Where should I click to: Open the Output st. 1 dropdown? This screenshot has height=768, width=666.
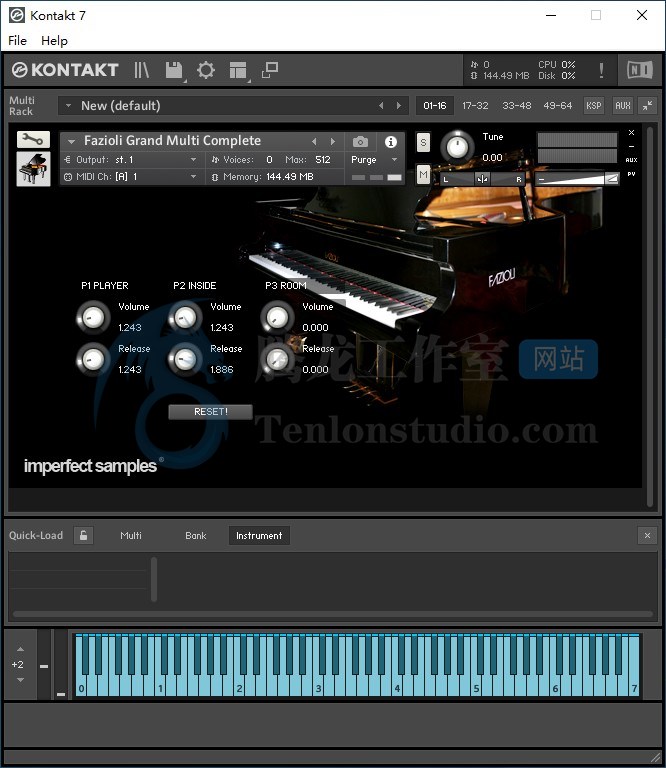point(131,160)
